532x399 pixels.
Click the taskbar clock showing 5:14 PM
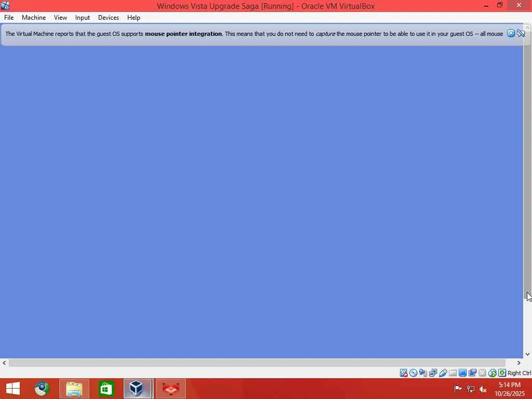[x=509, y=389]
